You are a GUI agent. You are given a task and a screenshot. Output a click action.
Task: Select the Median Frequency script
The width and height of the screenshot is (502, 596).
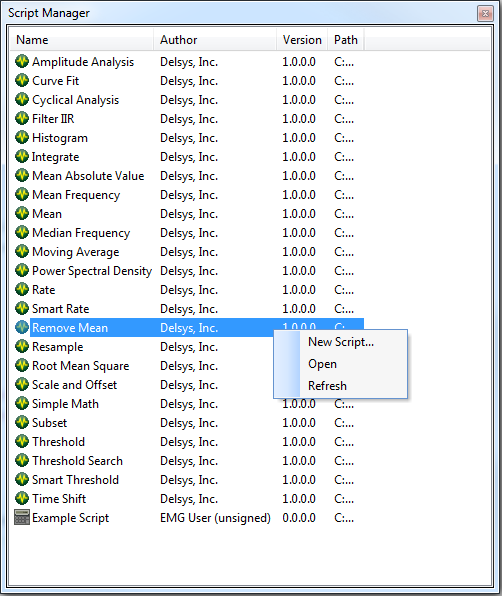tap(187, 233)
